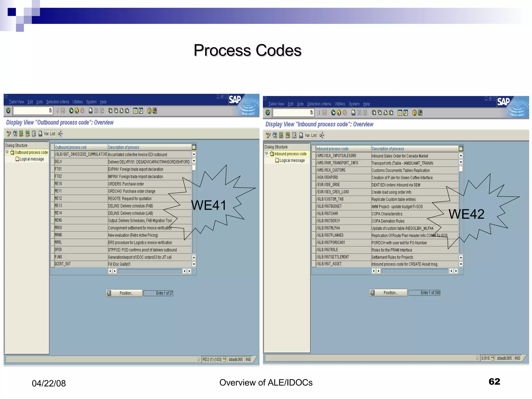Click the Save icon in Outbound window toolbar

63,111
